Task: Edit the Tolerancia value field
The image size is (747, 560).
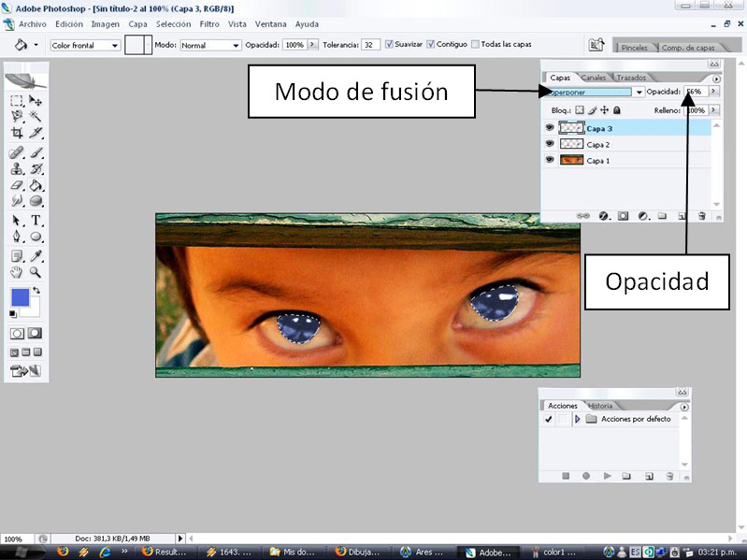Action: point(370,45)
